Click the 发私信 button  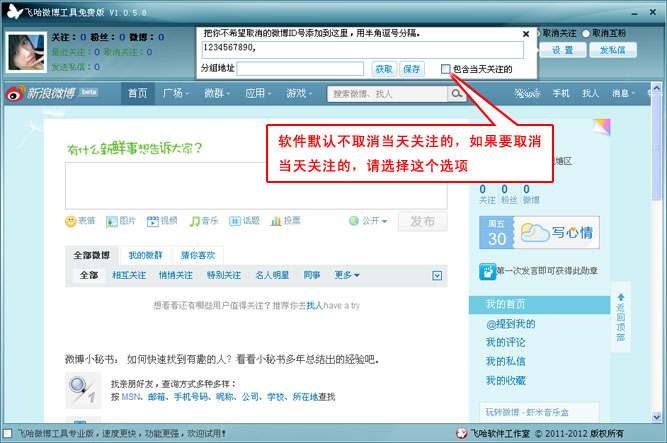(613, 50)
